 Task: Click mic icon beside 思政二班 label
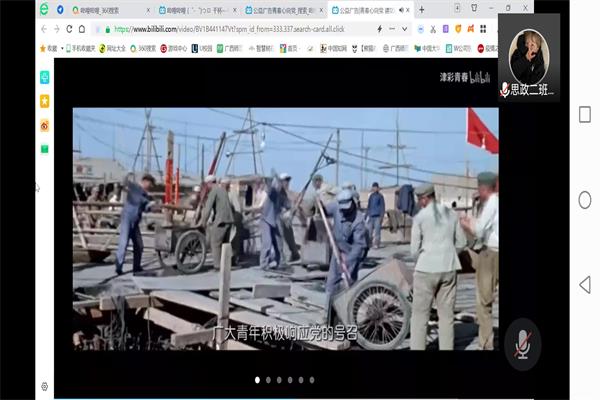coord(505,90)
